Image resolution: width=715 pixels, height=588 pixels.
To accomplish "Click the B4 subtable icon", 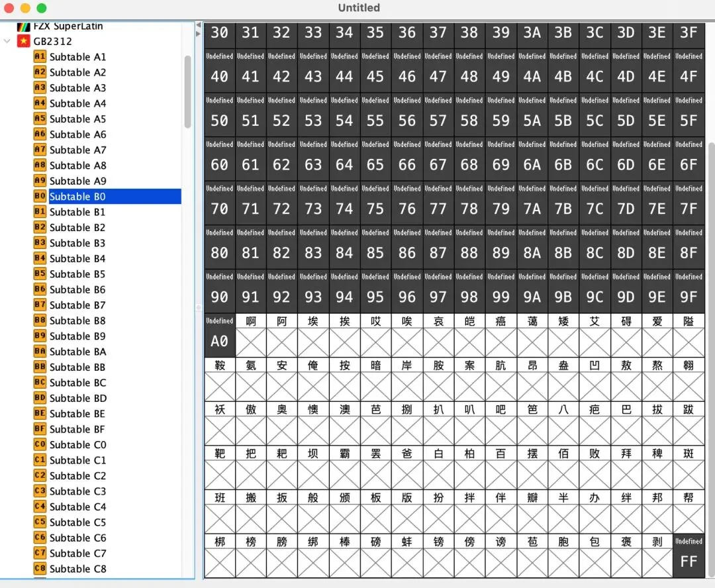I will 40,258.
